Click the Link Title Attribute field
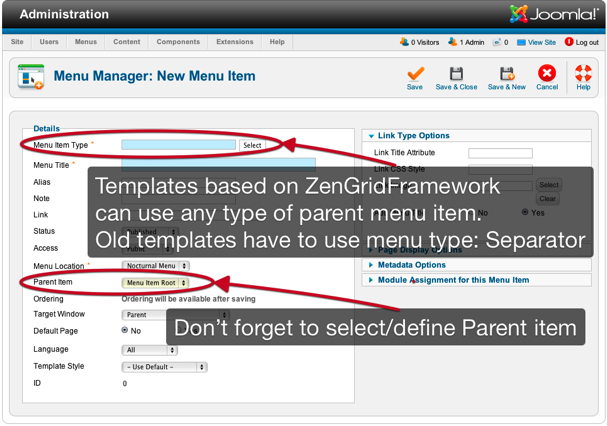The width and height of the screenshot is (607, 426). point(500,153)
